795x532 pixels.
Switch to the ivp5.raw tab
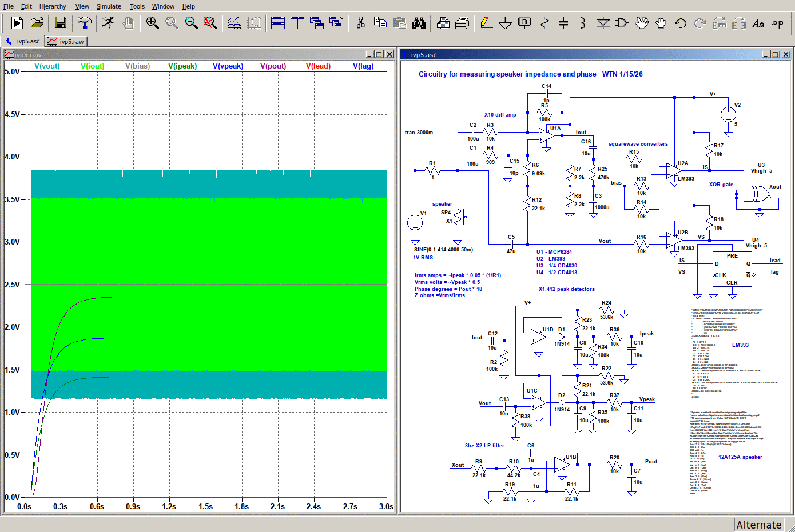[x=67, y=42]
